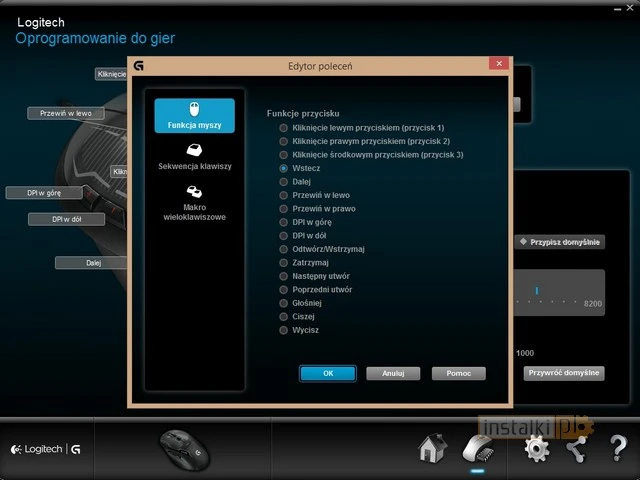Click the Anuluj button
The width and height of the screenshot is (640, 480).
click(x=393, y=373)
